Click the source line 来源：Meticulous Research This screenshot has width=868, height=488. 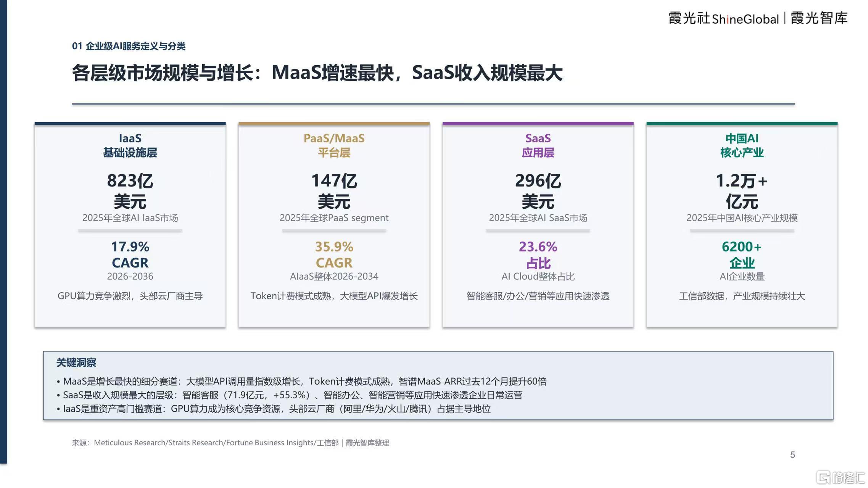(x=230, y=443)
